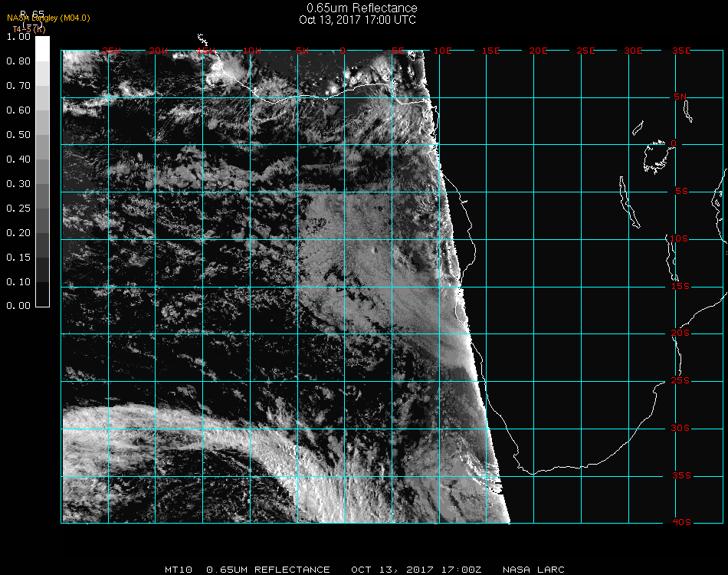
Task: Click the "Oct 13, 2017 17:00 UTC" date line
Action: click(358, 20)
